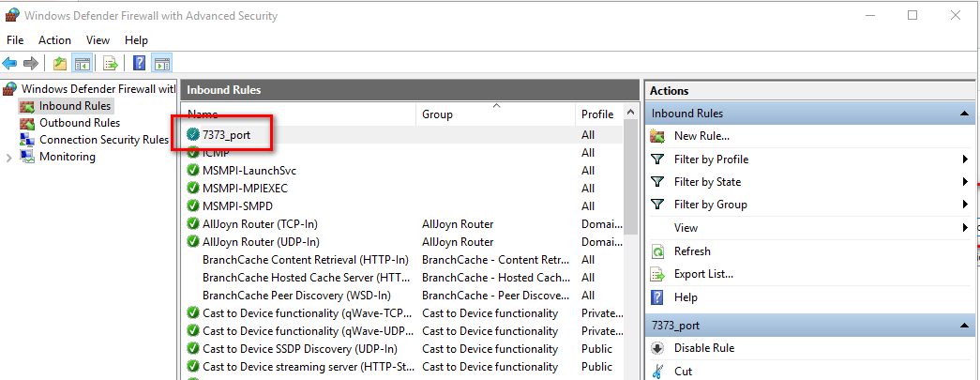The image size is (980, 380).
Task: Click the green check icon of MSMPI-SMPD
Action: pyautogui.click(x=192, y=205)
